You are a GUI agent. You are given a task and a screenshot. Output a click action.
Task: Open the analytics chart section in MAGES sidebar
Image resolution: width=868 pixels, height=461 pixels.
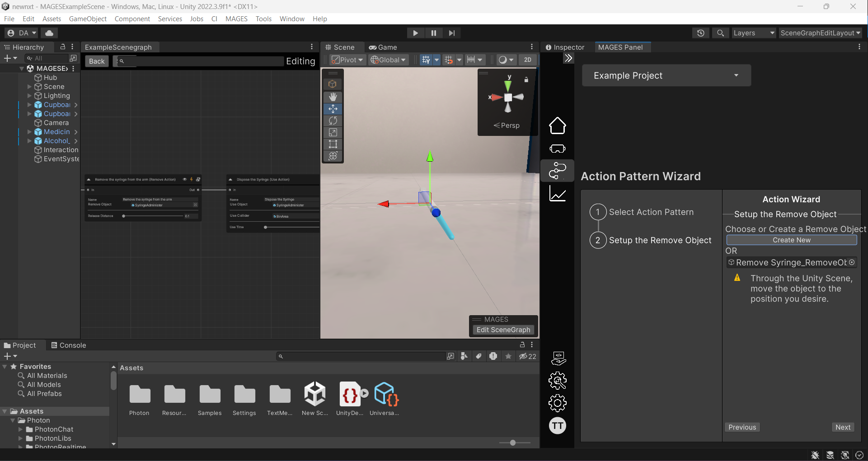point(557,194)
